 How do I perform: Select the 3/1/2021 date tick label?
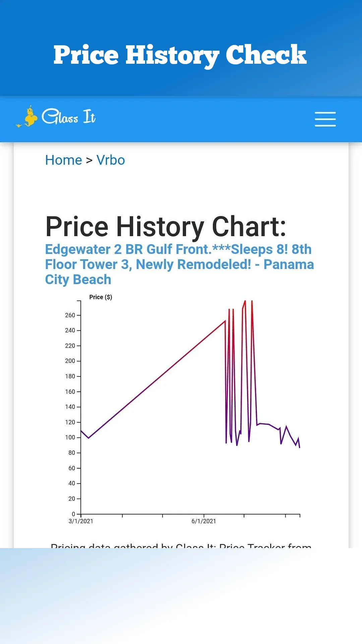tap(81, 521)
